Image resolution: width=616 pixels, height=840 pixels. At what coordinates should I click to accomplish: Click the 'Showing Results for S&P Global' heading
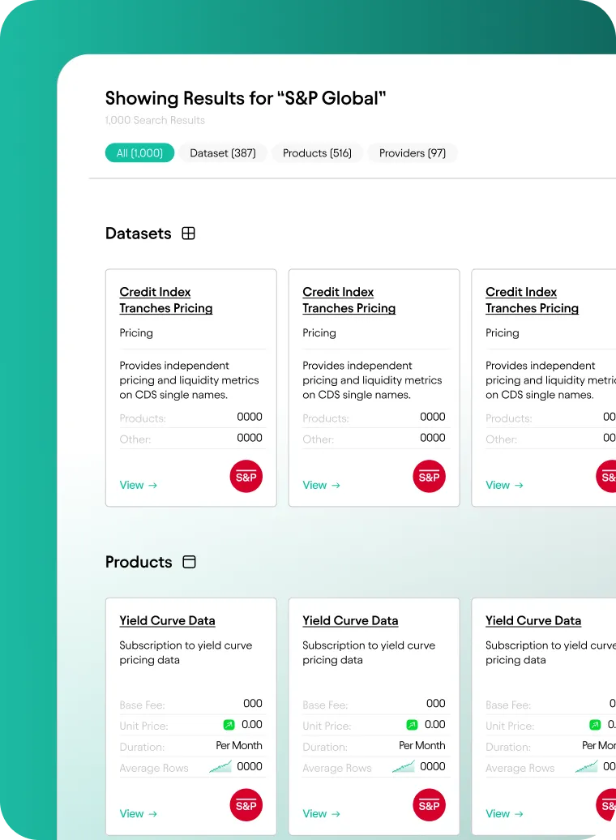(246, 98)
